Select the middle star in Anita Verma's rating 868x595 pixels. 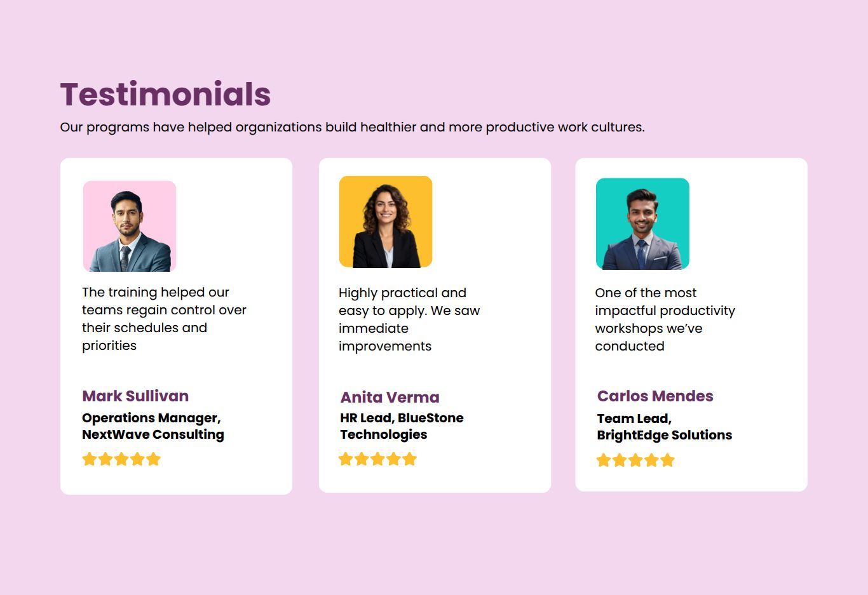click(x=377, y=459)
